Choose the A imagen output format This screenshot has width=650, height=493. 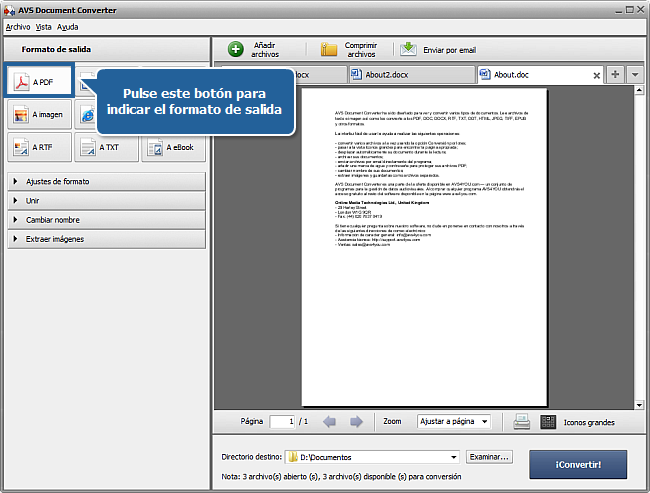[x=39, y=114]
